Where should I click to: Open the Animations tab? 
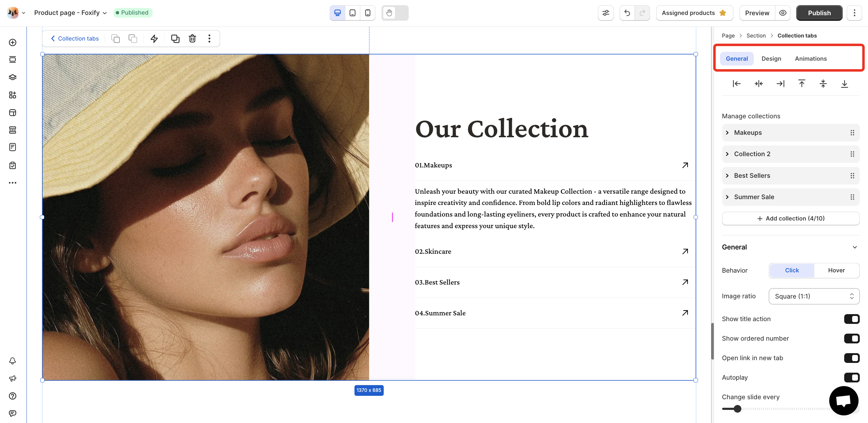[x=811, y=59]
